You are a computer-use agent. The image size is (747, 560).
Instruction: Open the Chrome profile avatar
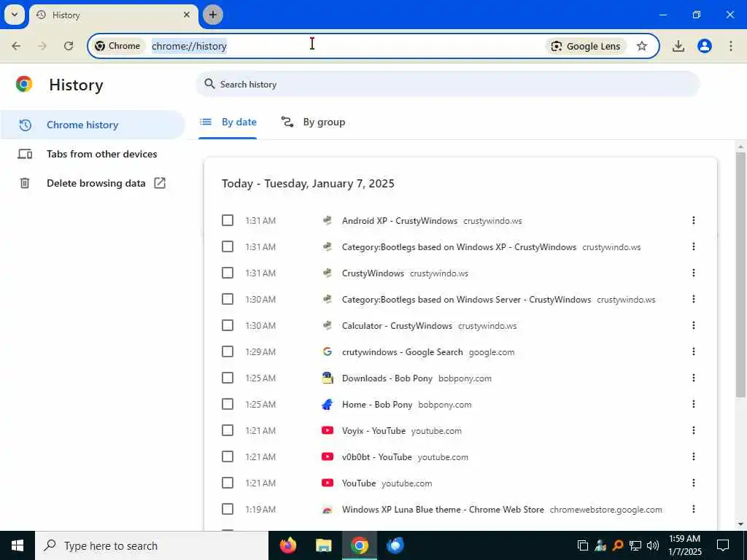click(x=704, y=46)
